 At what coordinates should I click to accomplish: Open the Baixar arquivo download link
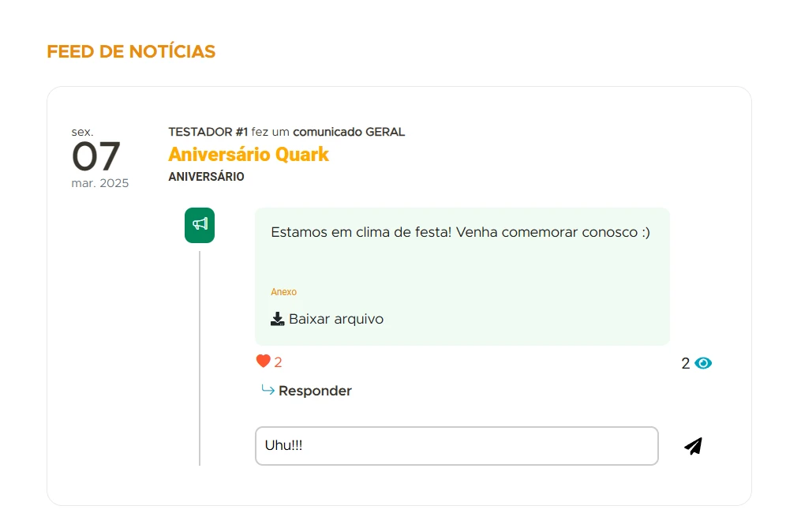[x=336, y=319]
